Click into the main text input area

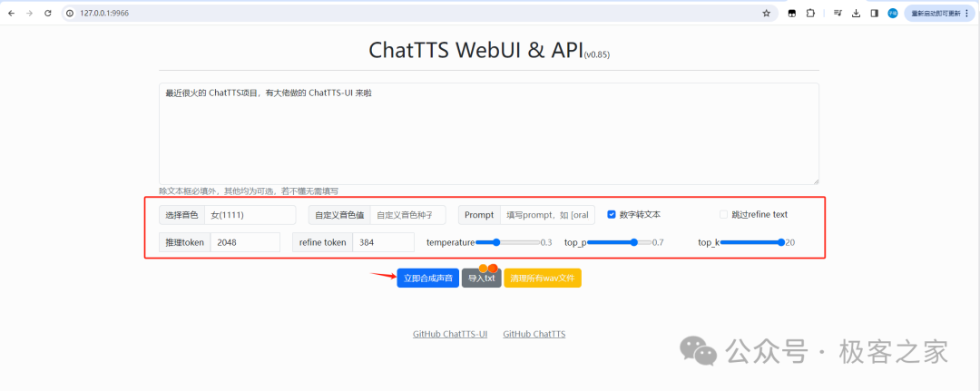(x=489, y=133)
